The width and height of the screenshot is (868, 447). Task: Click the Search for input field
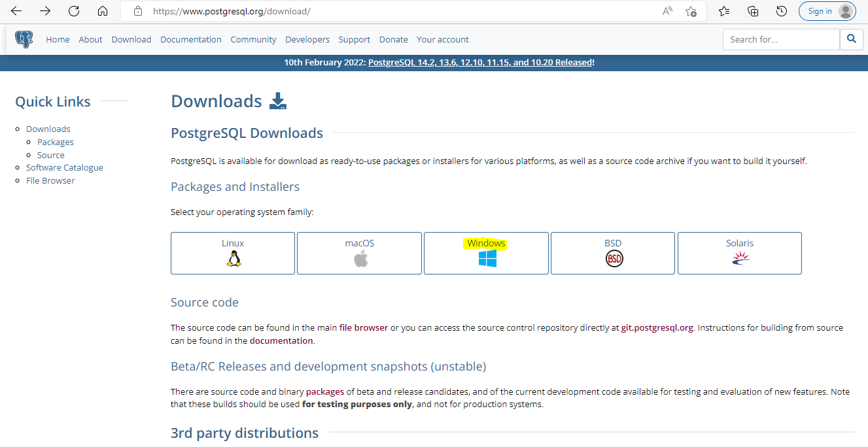point(780,39)
